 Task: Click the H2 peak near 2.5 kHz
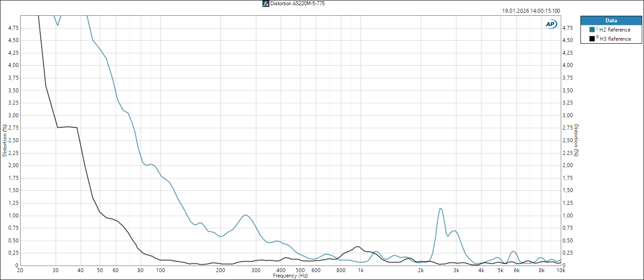pos(440,209)
